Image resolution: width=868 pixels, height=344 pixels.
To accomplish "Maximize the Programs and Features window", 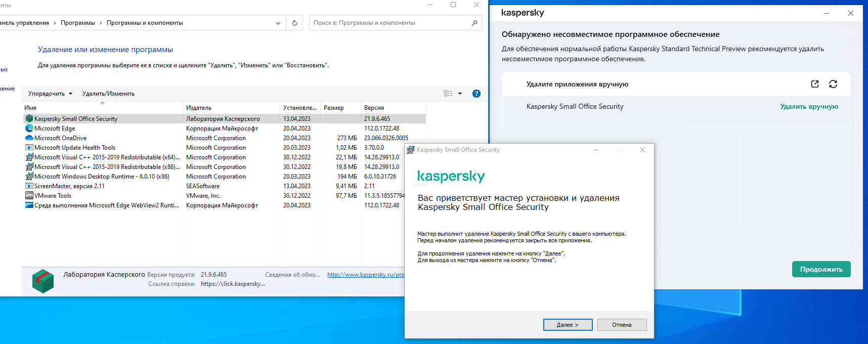I will tap(453, 5).
